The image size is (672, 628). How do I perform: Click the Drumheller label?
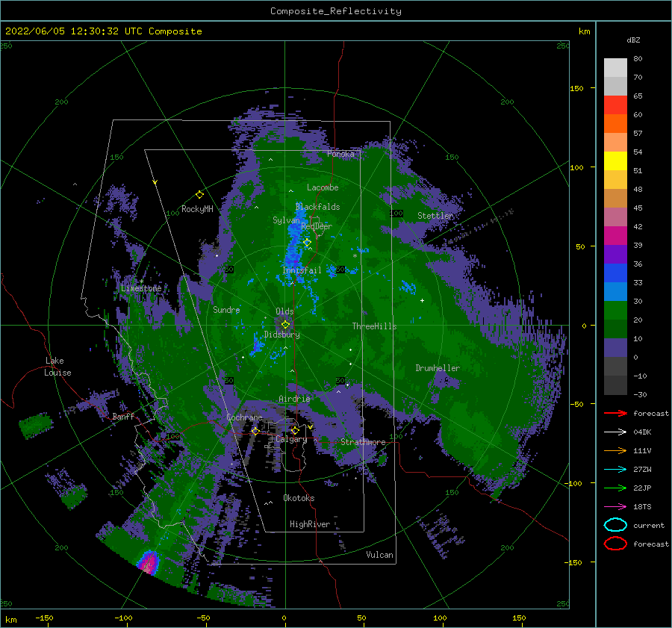point(438,368)
